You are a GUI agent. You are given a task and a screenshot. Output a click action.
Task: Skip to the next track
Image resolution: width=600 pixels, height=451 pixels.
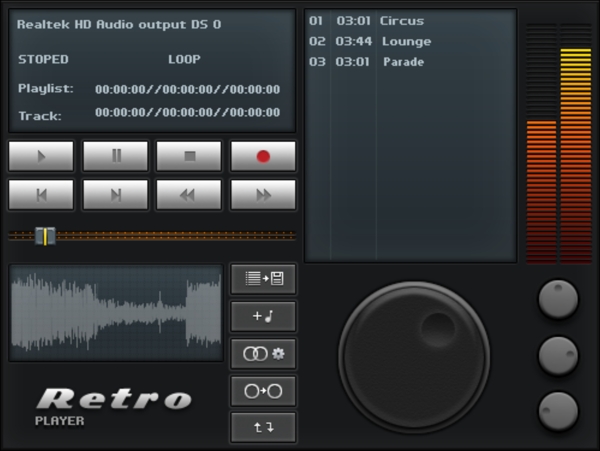pos(116,195)
